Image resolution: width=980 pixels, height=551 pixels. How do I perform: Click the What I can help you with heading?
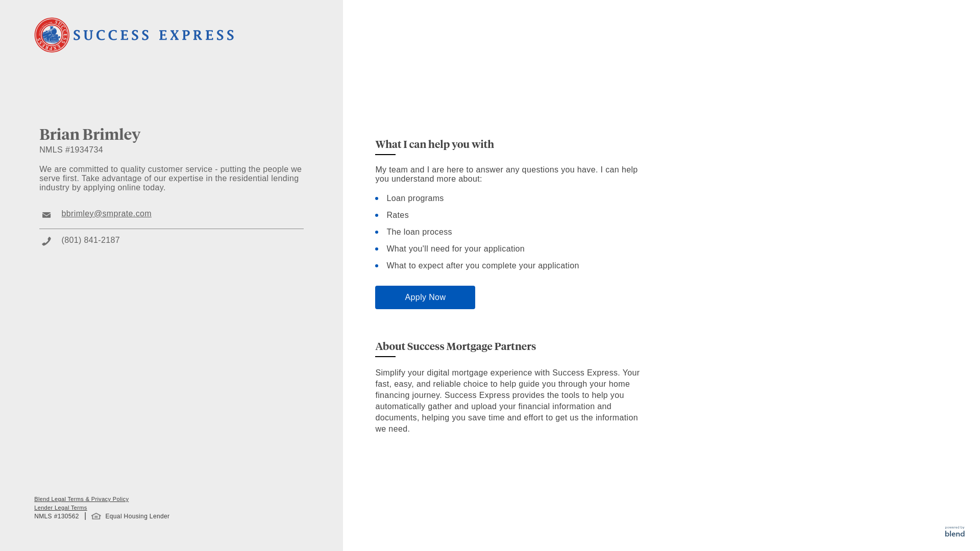(x=434, y=144)
